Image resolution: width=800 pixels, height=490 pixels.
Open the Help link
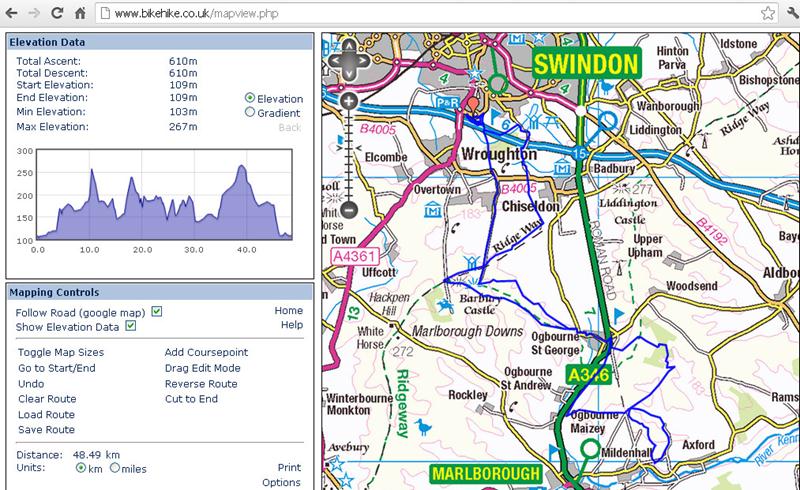[x=291, y=325]
